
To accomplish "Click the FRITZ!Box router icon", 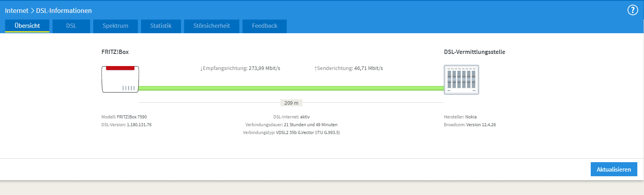I will pos(120,79).
